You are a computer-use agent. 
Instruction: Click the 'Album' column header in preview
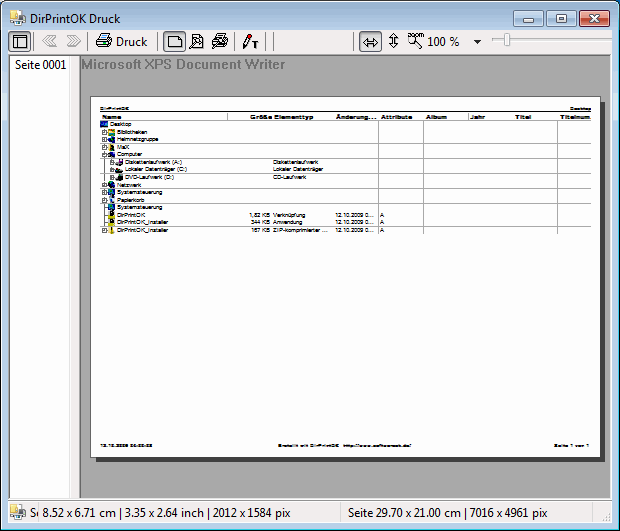[436, 117]
